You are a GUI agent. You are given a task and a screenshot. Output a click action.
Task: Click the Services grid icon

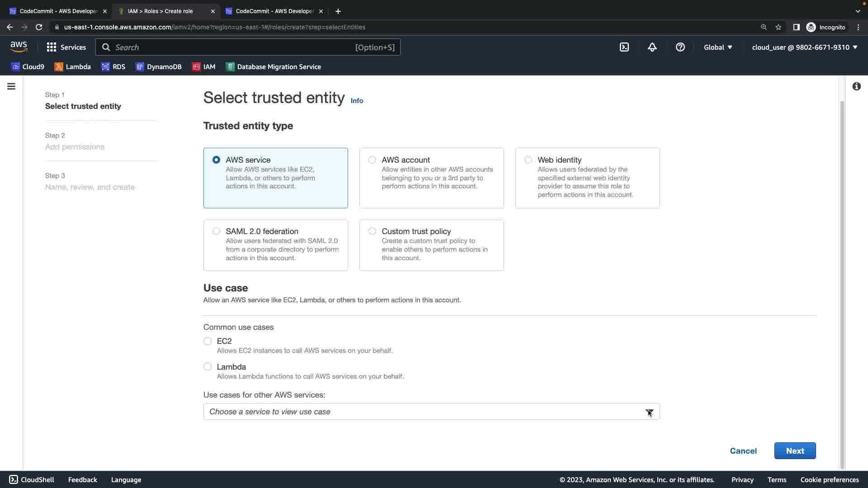point(52,47)
